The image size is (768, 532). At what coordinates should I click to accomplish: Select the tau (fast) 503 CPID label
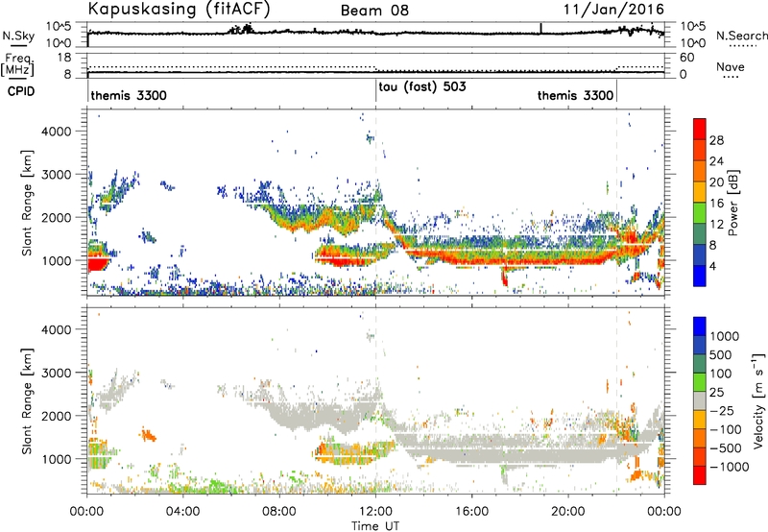coord(422,86)
